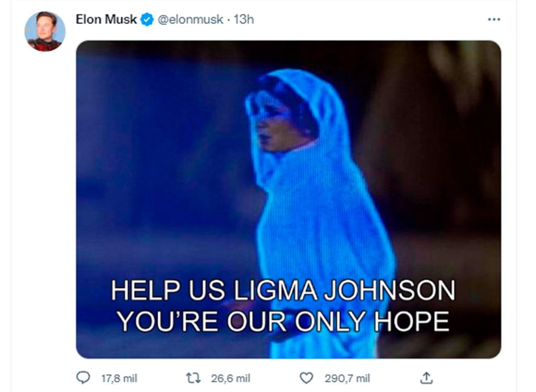Click the YOU'RE OUR ONLY HOPE caption line
This screenshot has width=536, height=392.
click(283, 321)
